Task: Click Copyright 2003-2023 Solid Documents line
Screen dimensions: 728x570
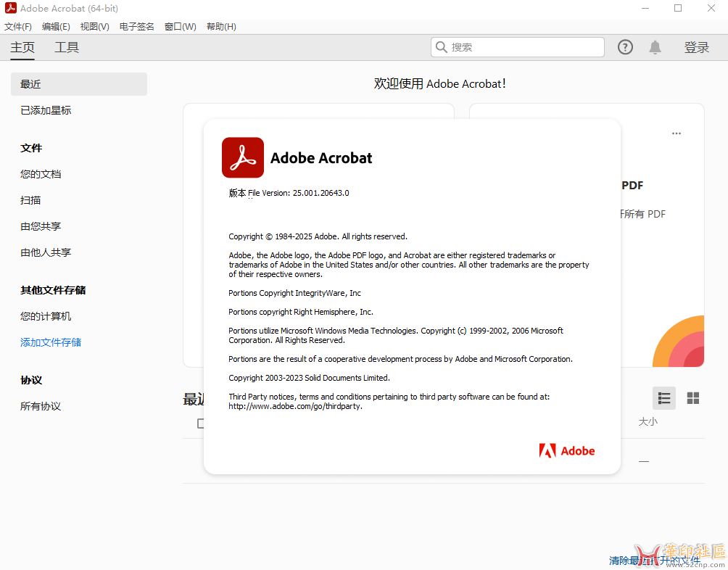Action: 309,378
